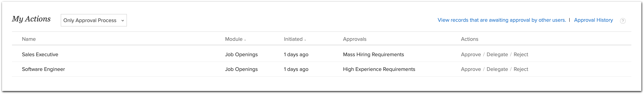
Task: Click the Approvals column header
Action: click(x=354, y=39)
